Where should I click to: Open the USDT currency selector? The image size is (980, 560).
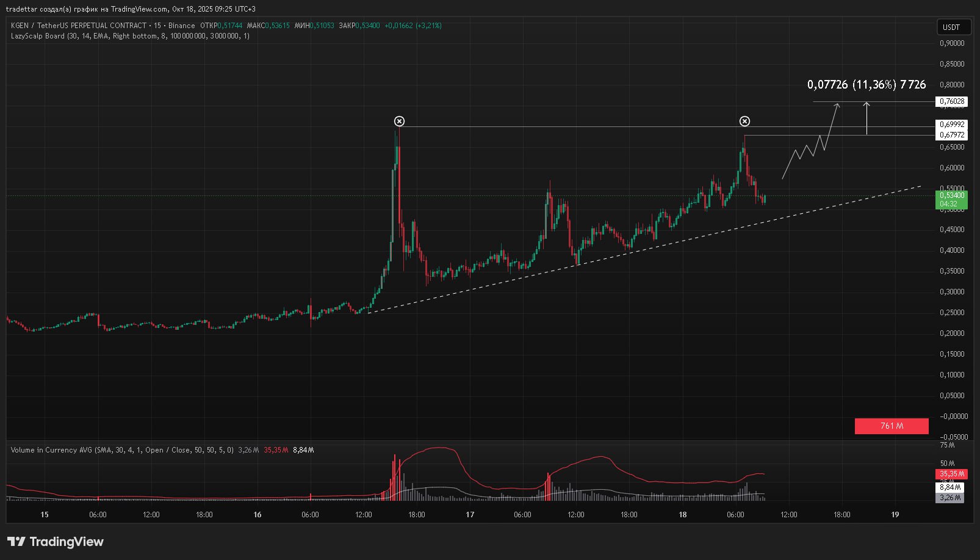point(951,27)
